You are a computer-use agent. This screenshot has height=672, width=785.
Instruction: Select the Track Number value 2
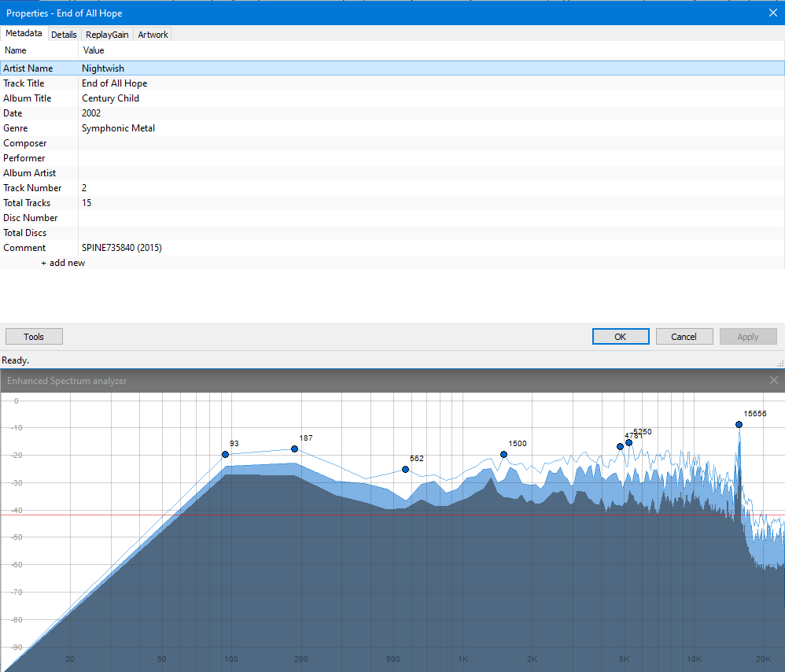coord(84,188)
